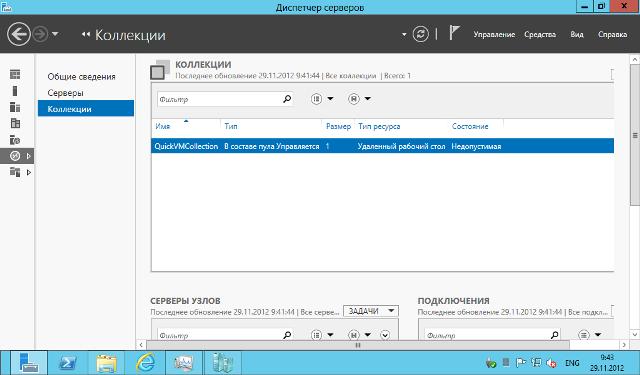The width and height of the screenshot is (640, 375).
Task: Go to Серверы page
Action: (x=65, y=93)
